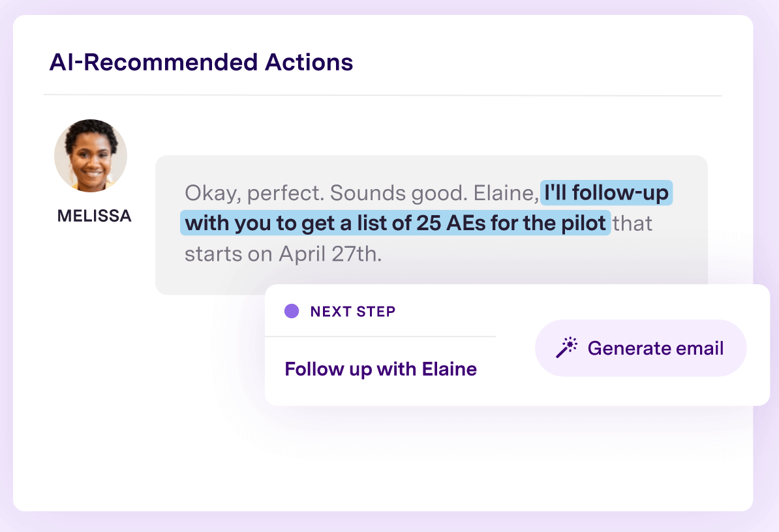Click the Generate email button

tap(640, 347)
